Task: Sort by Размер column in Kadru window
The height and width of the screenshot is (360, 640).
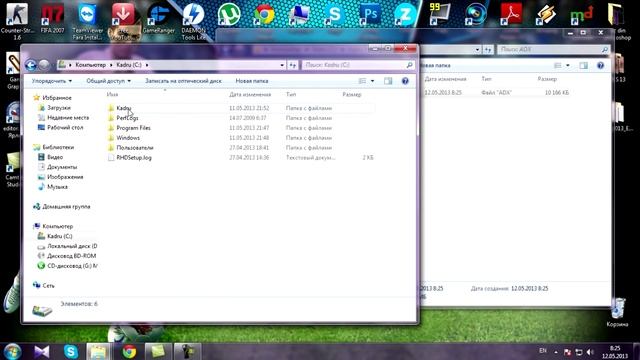Action: [x=352, y=94]
